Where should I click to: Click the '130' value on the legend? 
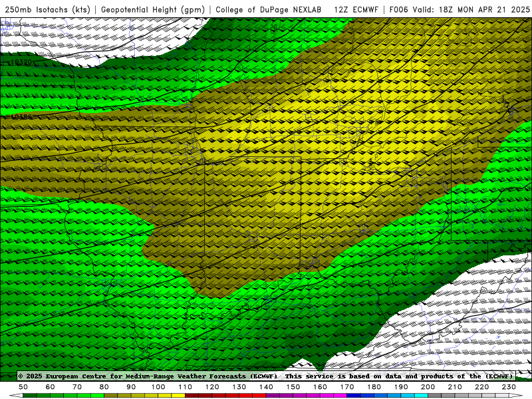[239, 387]
